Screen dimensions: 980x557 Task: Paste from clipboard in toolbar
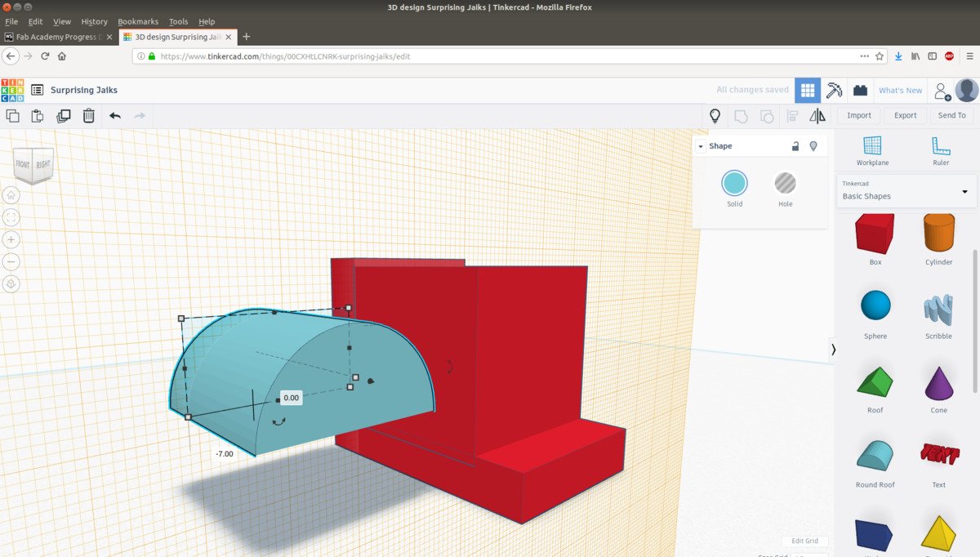point(38,116)
